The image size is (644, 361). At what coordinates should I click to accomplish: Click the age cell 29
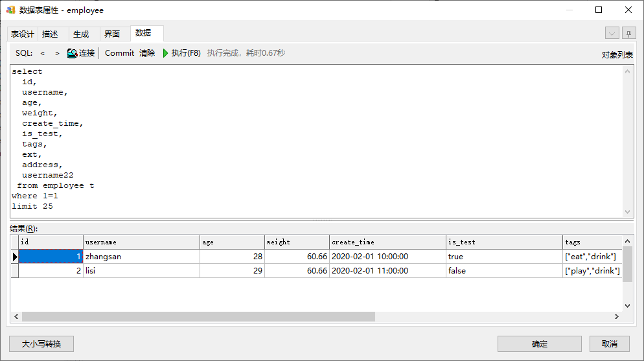(x=232, y=271)
